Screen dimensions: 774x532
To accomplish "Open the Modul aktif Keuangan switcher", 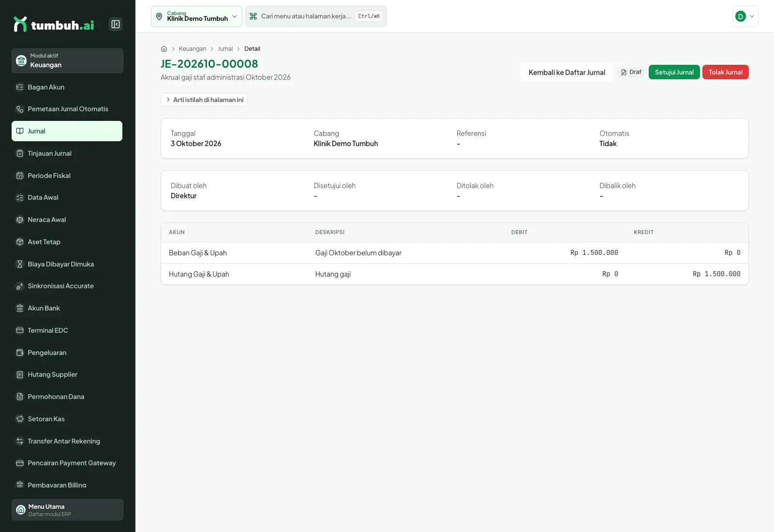I will [x=67, y=60].
